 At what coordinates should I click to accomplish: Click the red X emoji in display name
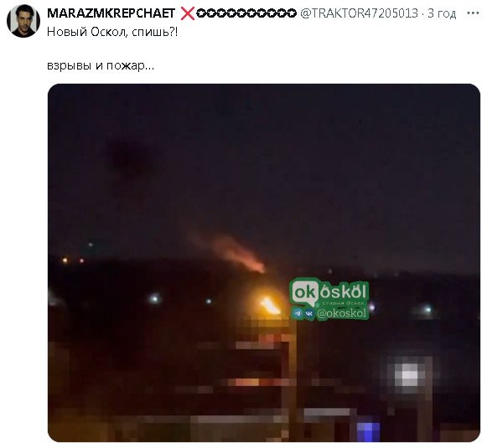187,13
